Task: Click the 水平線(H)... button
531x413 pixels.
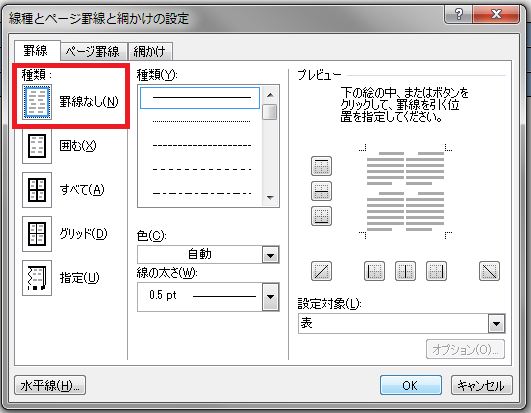Action: click(x=50, y=385)
